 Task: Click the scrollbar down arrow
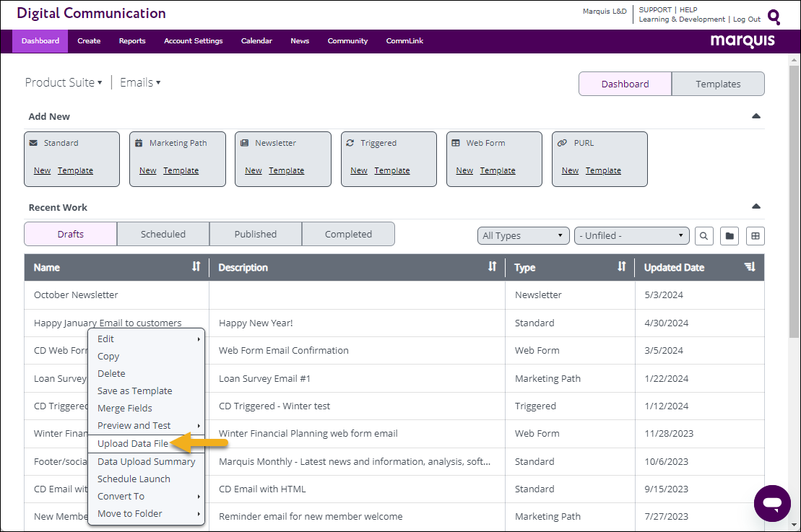click(x=794, y=524)
